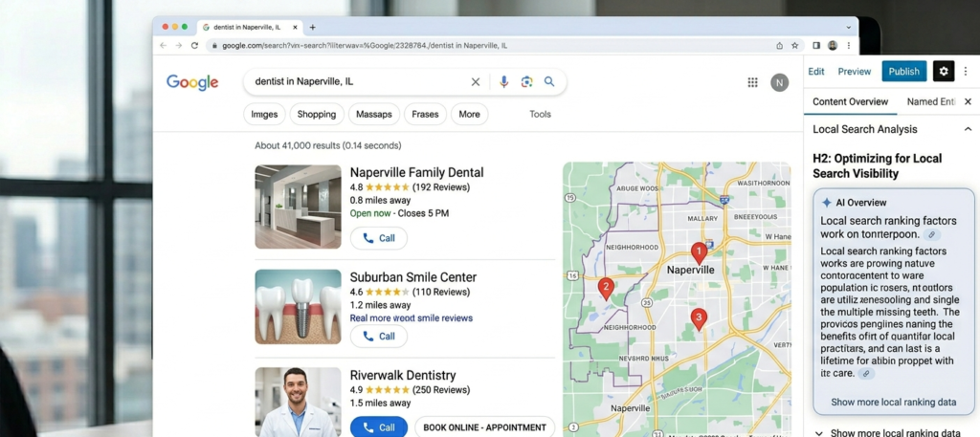Go to the Google logo homepage

coord(192,82)
